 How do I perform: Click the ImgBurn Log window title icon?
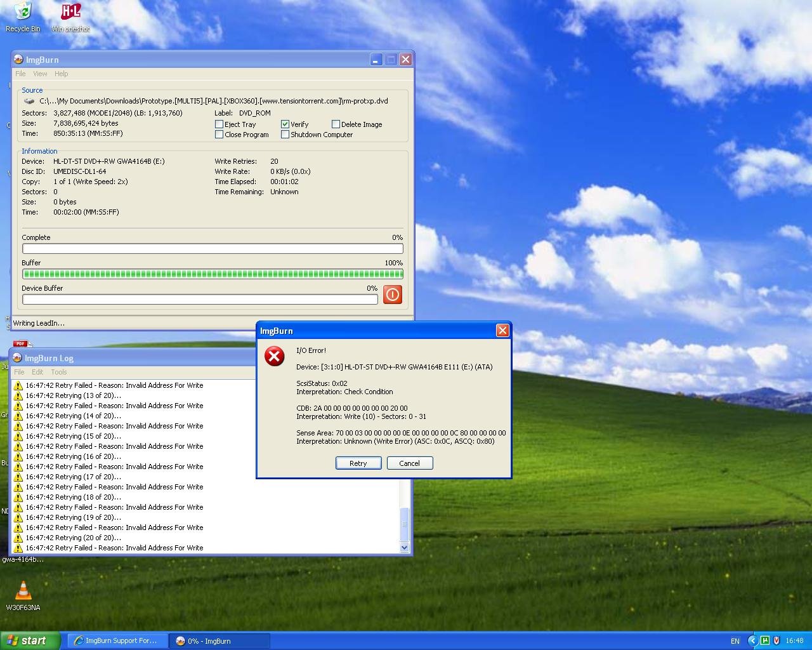pyautogui.click(x=17, y=358)
